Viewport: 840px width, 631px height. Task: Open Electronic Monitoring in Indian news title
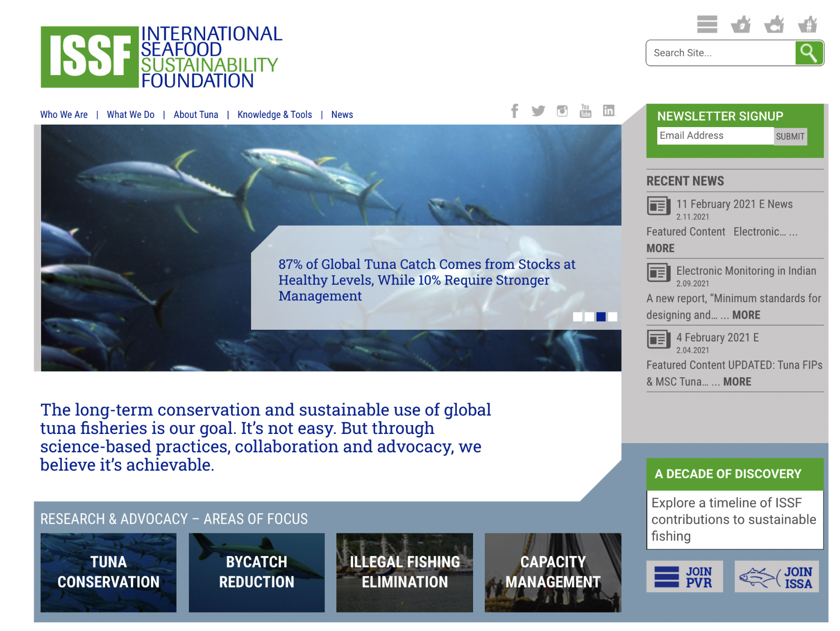746,271
